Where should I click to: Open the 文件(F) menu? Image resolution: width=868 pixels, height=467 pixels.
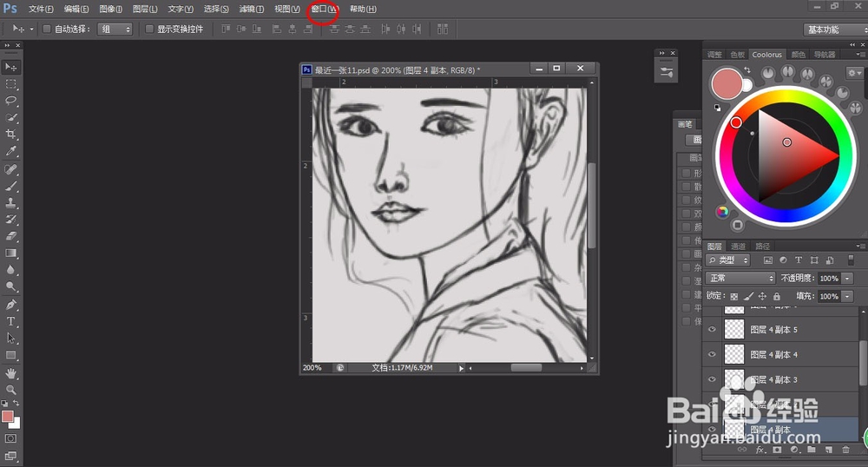[x=41, y=9]
